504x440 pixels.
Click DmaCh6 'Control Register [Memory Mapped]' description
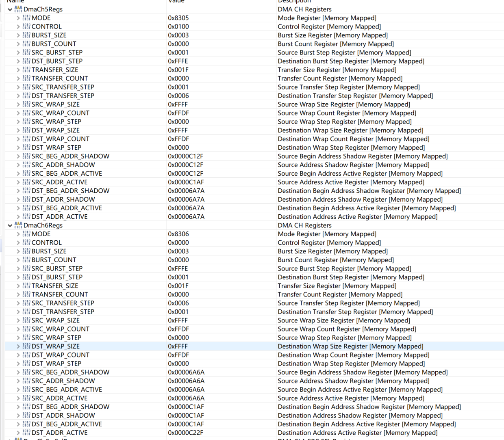pyautogui.click(x=330, y=243)
